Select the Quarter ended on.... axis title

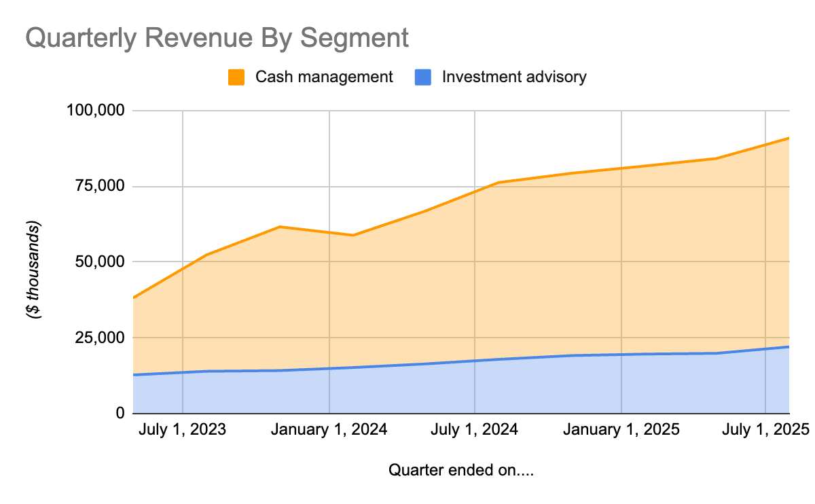[461, 470]
